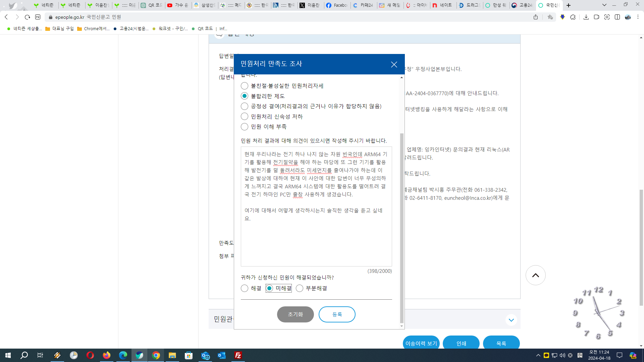Open Chrome에서 bookmark folder
Image resolution: width=644 pixels, height=362 pixels.
(x=93, y=29)
